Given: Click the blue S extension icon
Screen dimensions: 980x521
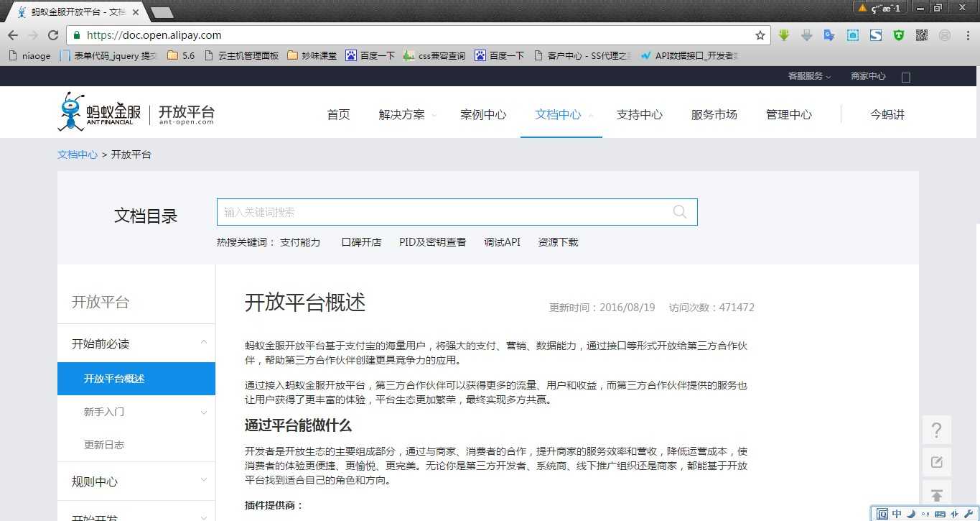Looking at the screenshot, I should pos(876,35).
